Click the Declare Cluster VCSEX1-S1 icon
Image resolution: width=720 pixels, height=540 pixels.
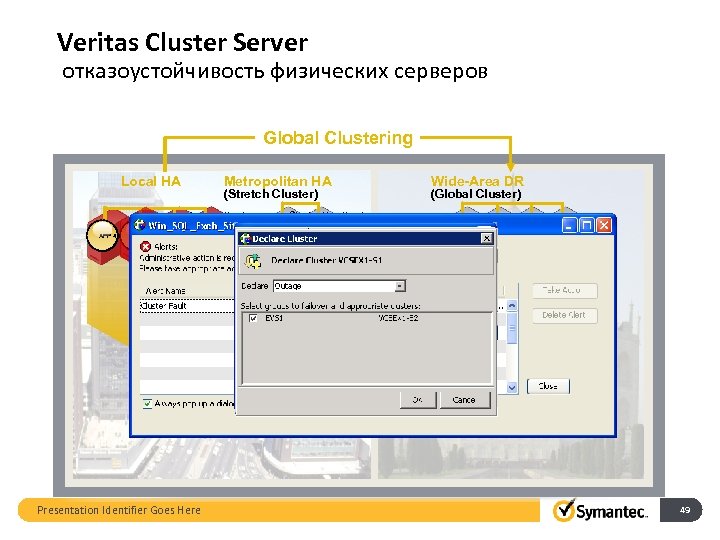(253, 261)
